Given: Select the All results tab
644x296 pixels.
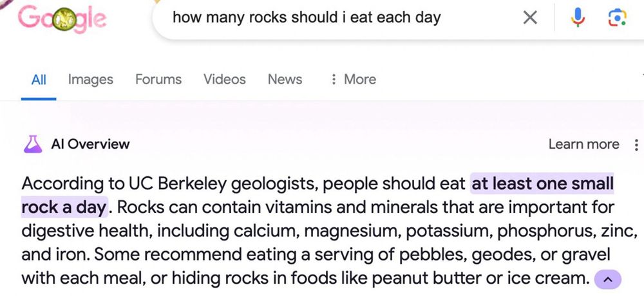Looking at the screenshot, I should coord(39,79).
